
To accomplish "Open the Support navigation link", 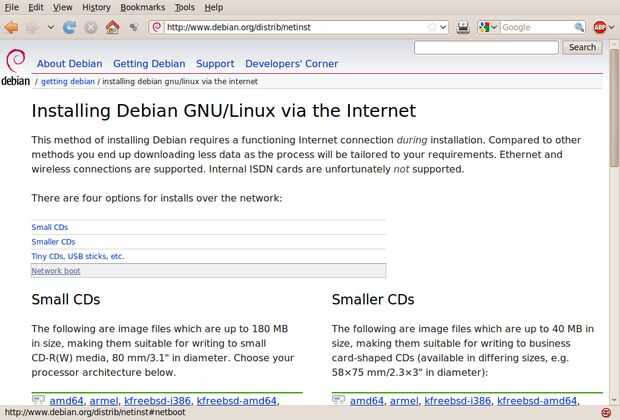I will pyautogui.click(x=215, y=64).
